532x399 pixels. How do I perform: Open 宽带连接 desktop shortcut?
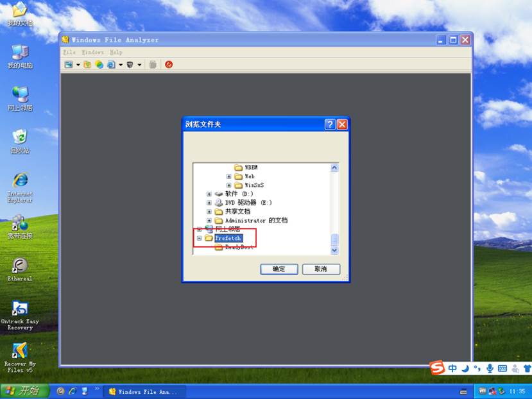point(20,227)
